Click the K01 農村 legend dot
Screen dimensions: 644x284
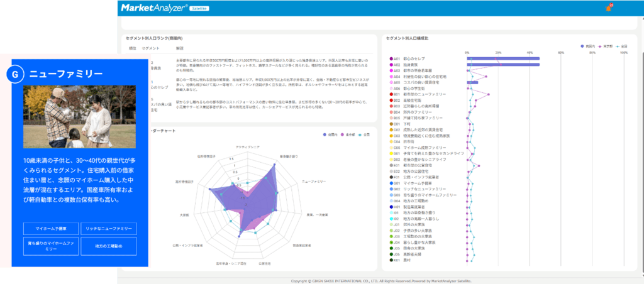(391, 260)
